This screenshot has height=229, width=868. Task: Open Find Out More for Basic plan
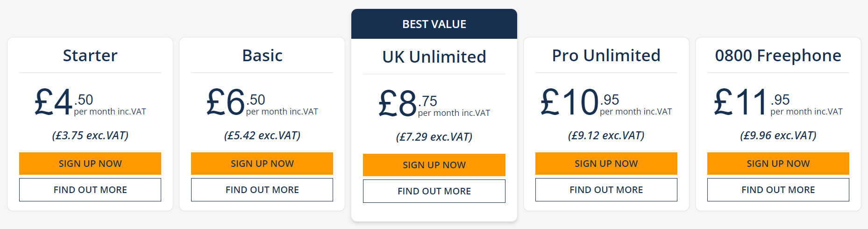click(262, 190)
